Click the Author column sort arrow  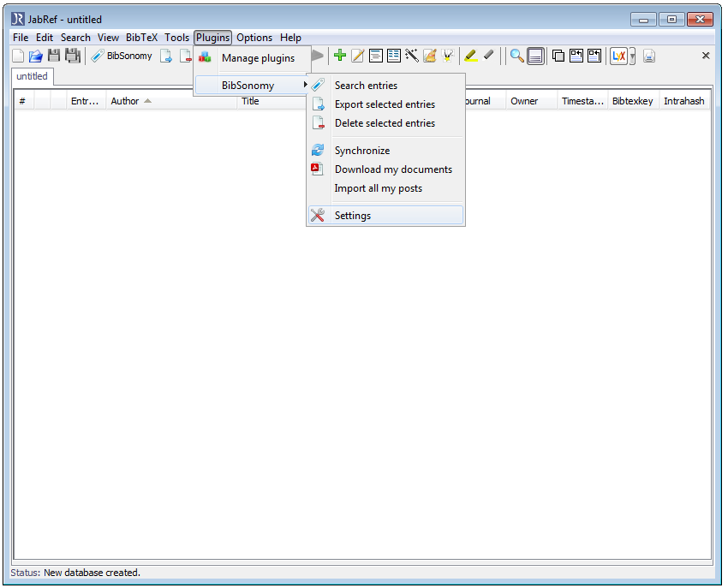point(147,101)
